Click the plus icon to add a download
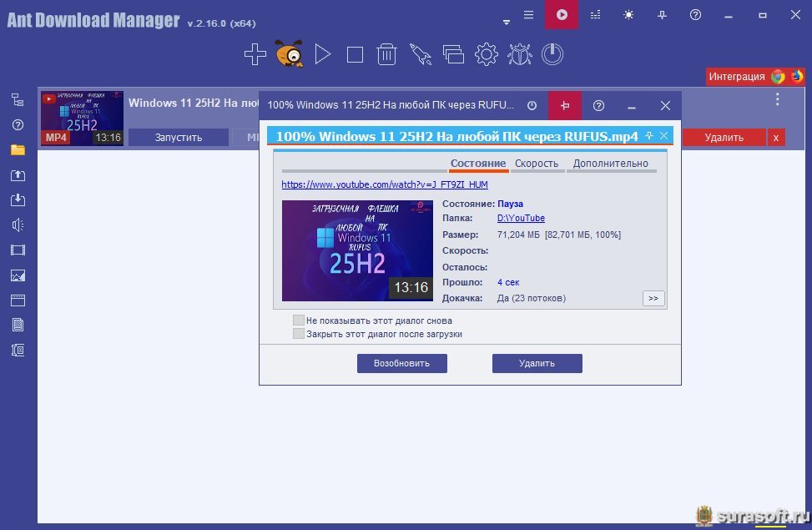The width and height of the screenshot is (812, 530). (x=255, y=55)
